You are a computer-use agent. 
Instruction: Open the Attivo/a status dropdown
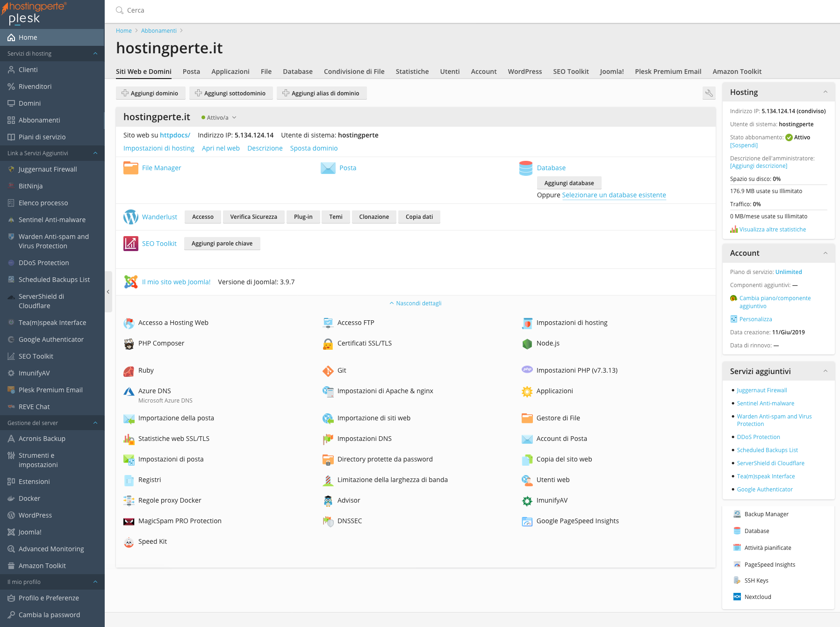(219, 118)
